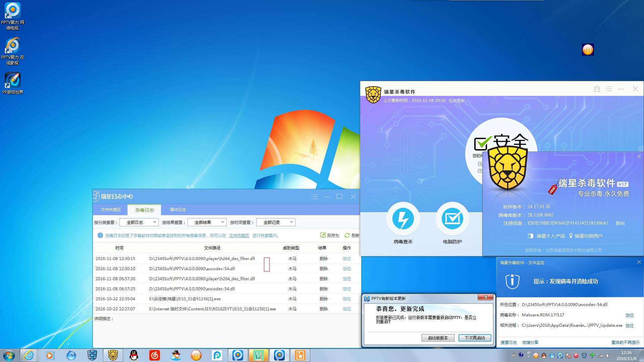The height and width of the screenshot is (362, 644).
Task: Click the 病毒查杀 virus scan icon
Action: click(403, 219)
